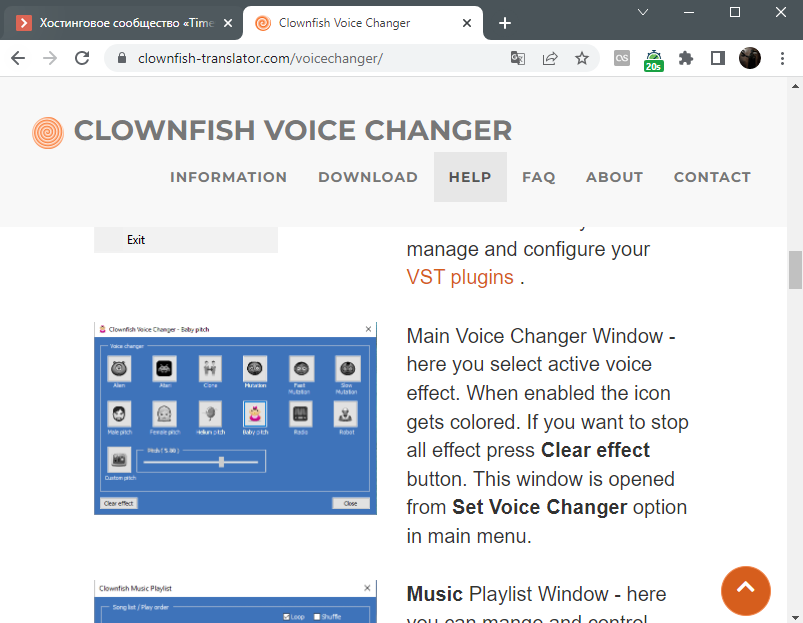Toggle the browser side panel
The image size is (803, 623).
point(718,58)
